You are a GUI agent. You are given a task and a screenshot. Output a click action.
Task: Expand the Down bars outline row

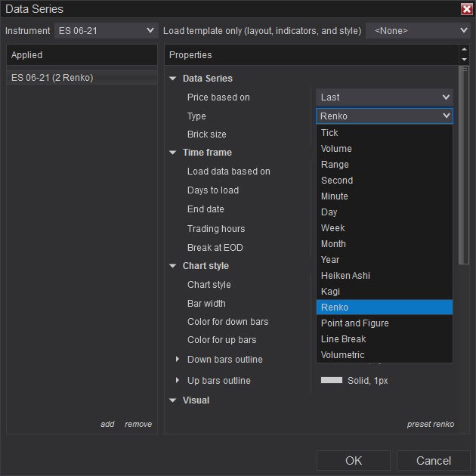pyautogui.click(x=178, y=360)
